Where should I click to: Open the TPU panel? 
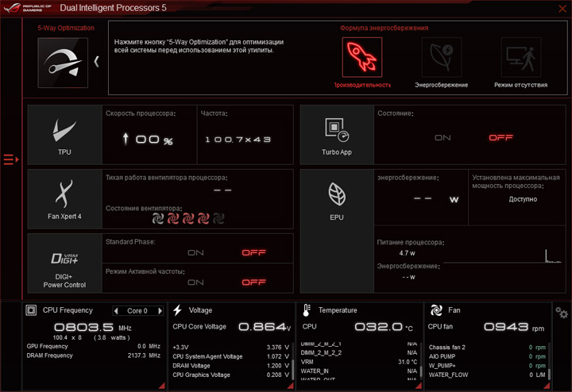[x=65, y=135]
